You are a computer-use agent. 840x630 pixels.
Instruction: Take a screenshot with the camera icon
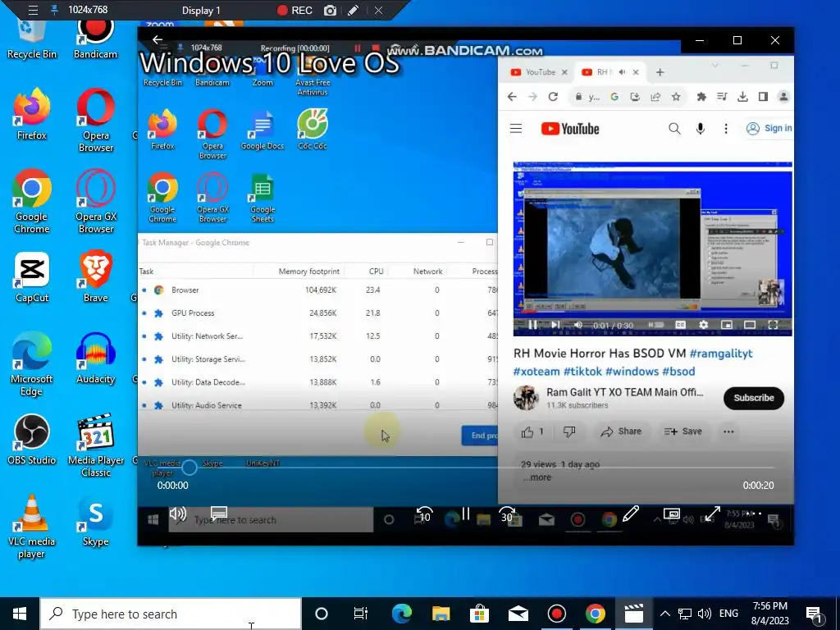pos(330,10)
